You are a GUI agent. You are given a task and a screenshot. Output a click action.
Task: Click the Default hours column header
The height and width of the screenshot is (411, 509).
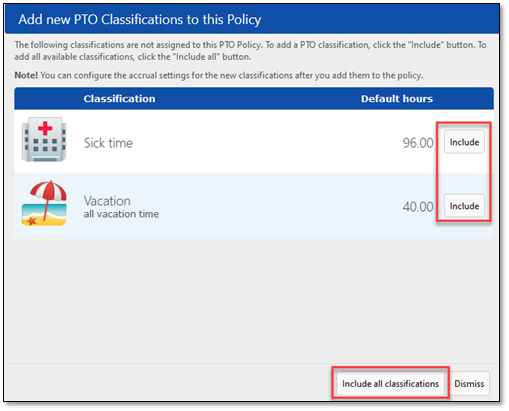[397, 99]
